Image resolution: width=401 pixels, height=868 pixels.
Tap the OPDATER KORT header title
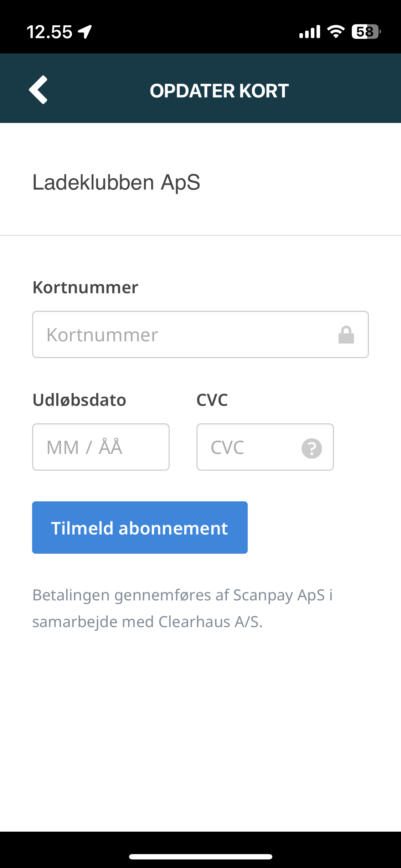pos(219,91)
